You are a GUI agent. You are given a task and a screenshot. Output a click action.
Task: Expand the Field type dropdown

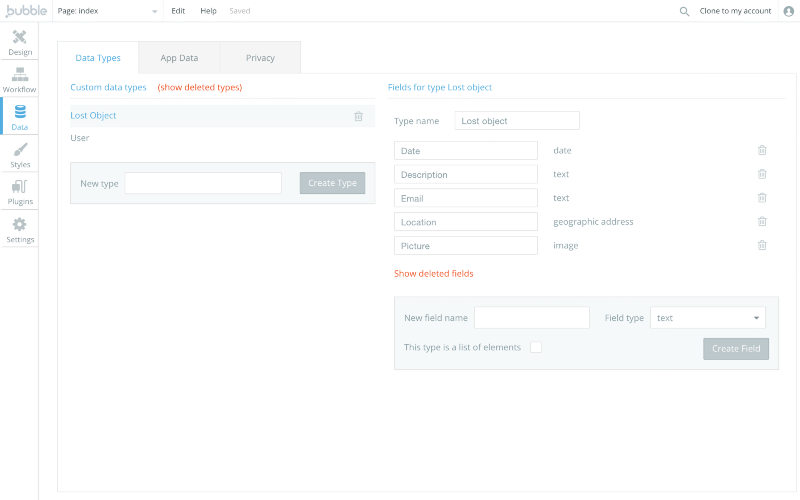[708, 318]
